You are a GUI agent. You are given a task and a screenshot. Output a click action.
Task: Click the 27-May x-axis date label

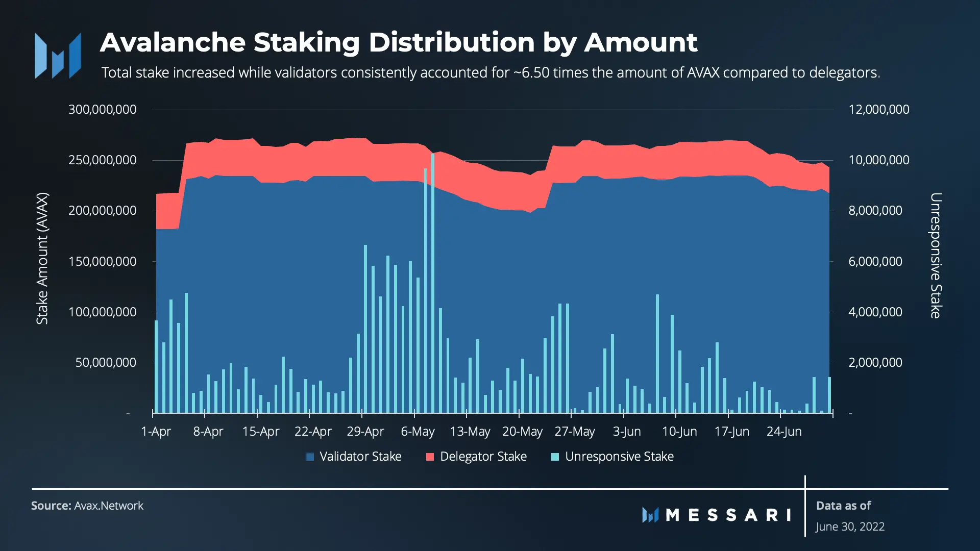(575, 432)
